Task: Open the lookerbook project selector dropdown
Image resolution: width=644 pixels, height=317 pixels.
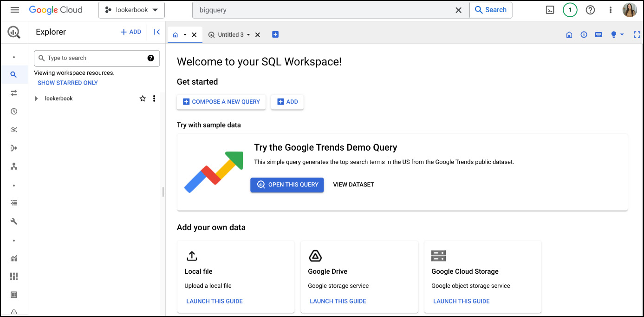Action: coord(131,10)
